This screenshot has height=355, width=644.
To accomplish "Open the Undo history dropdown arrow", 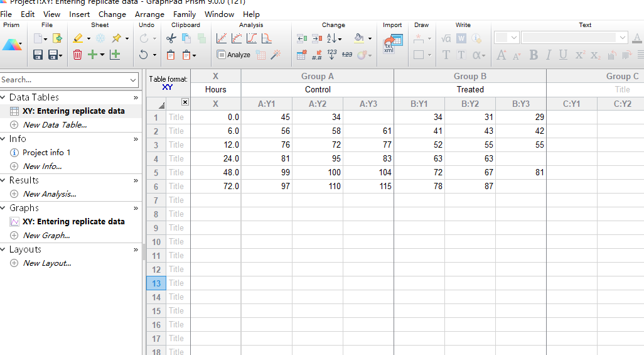I will pos(154,55).
